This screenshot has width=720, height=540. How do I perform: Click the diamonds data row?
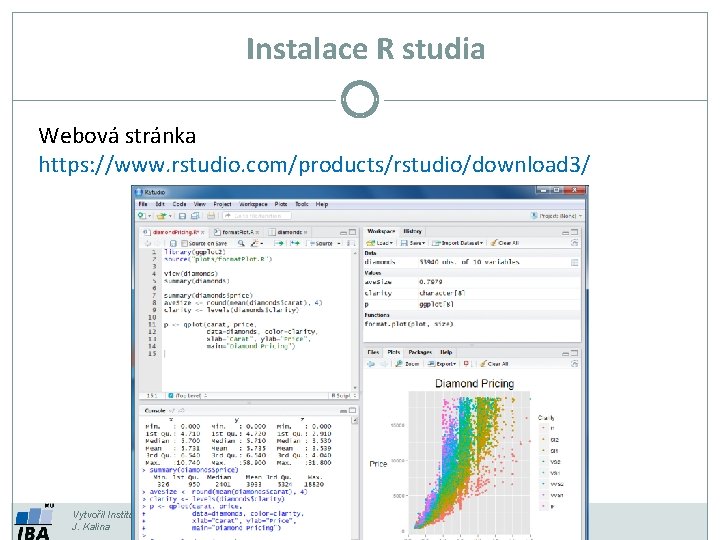472,262
